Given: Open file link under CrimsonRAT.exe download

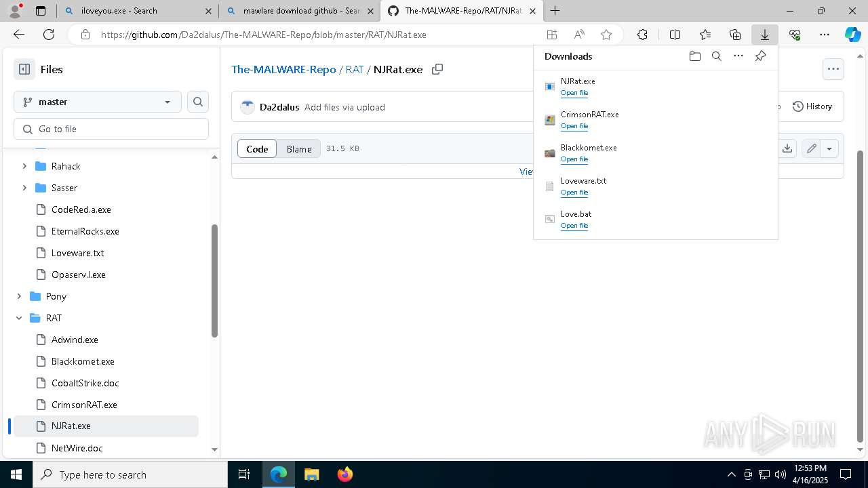Looking at the screenshot, I should 574,126.
